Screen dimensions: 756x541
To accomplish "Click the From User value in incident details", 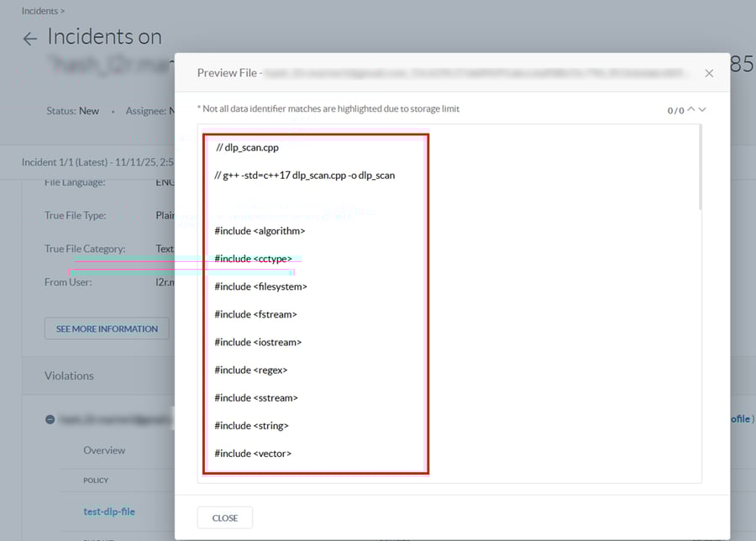I will click(166, 281).
